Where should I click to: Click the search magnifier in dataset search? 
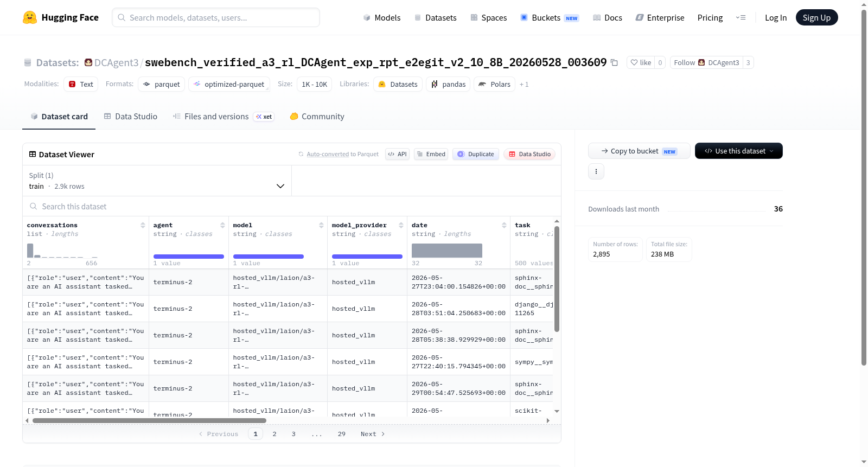pos(34,206)
